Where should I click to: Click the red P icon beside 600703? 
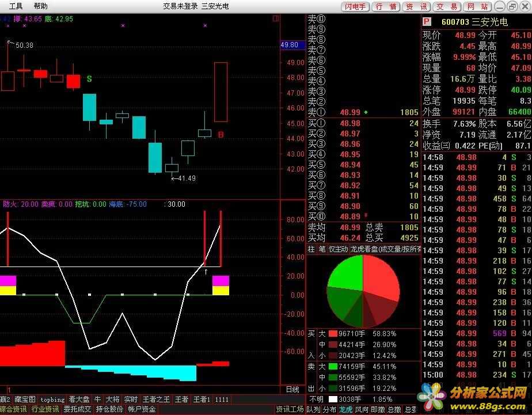[x=427, y=22]
